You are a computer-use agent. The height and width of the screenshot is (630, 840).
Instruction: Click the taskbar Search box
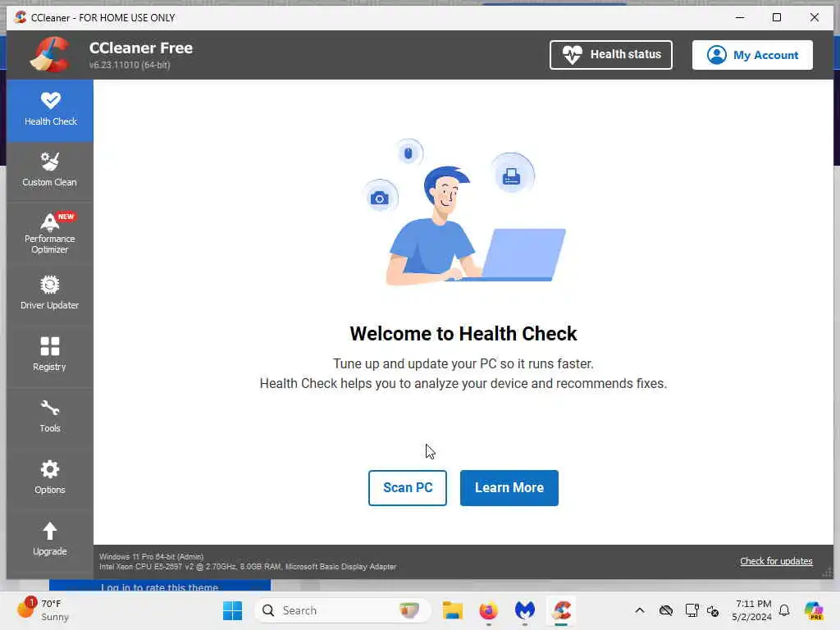click(342, 610)
